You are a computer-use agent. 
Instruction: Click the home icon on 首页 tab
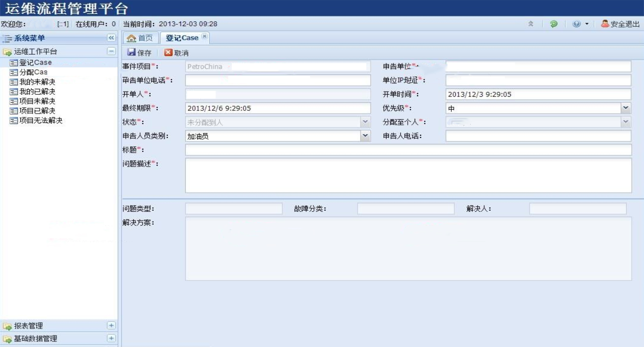click(131, 38)
